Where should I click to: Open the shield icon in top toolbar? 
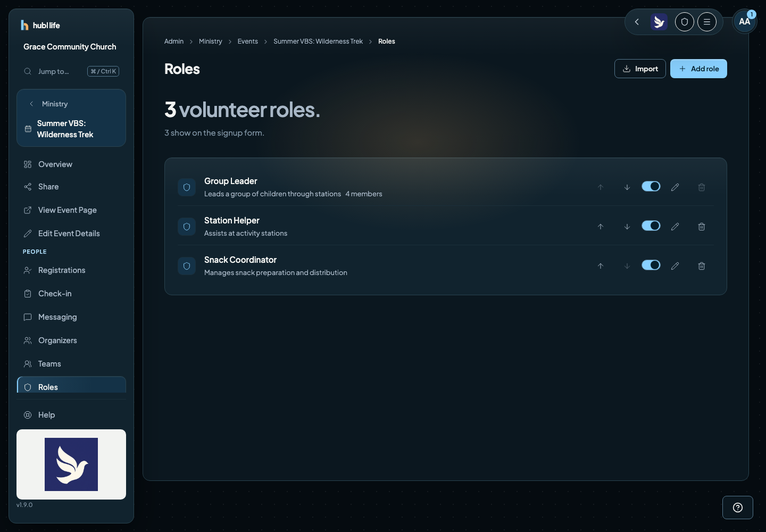coord(685,22)
